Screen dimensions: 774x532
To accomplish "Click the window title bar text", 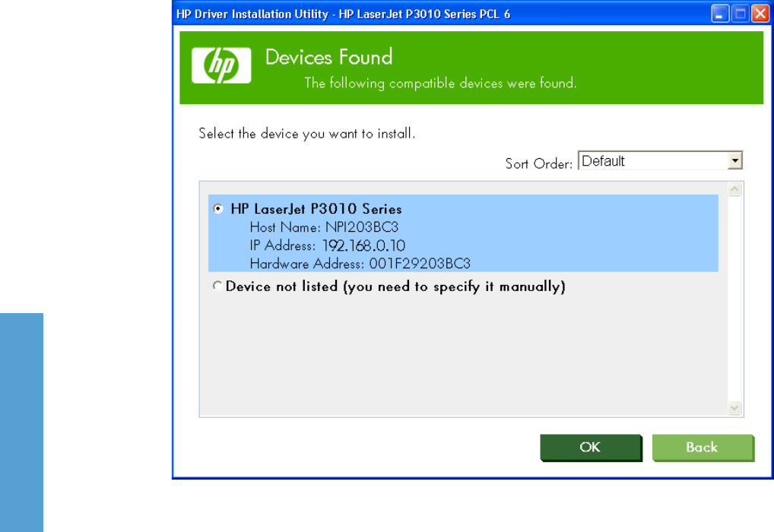I will click(343, 14).
